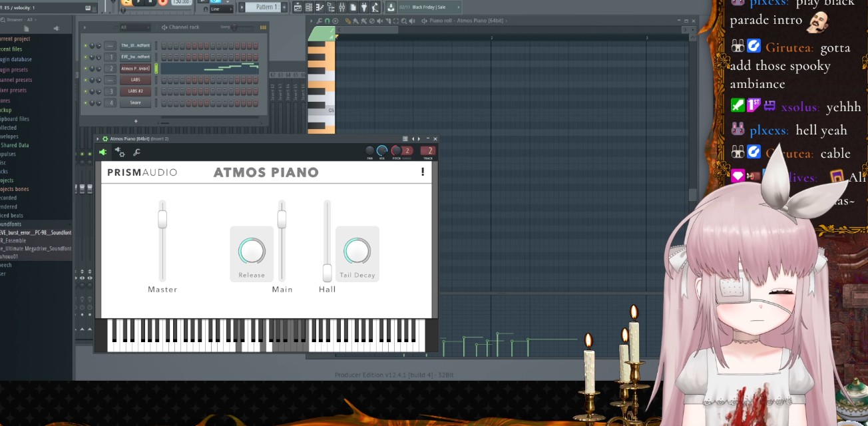Click the wrench icon in Atmos Piano window
868x426 pixels.
pos(136,152)
